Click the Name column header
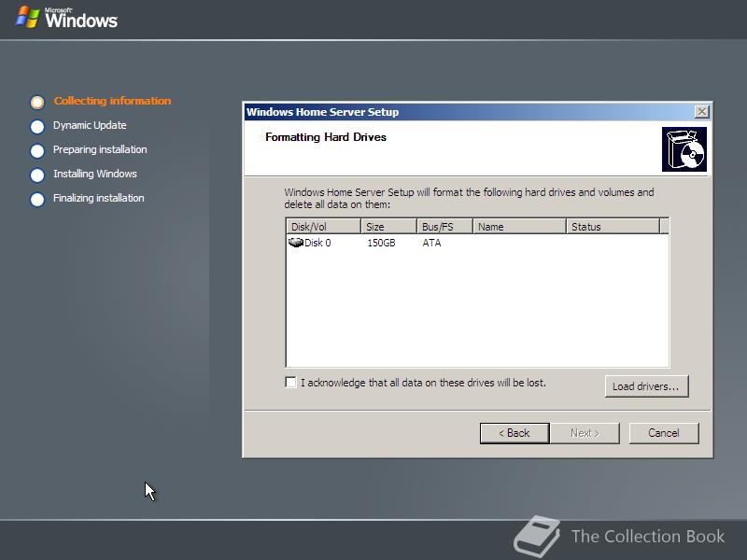 click(x=519, y=227)
